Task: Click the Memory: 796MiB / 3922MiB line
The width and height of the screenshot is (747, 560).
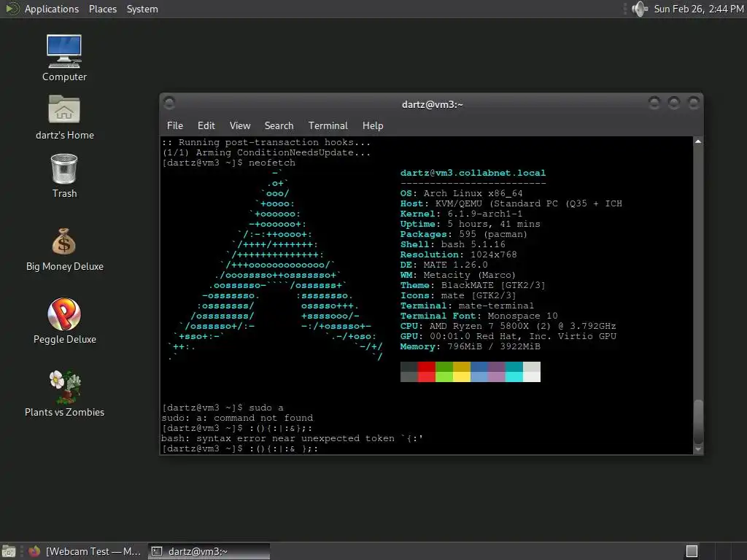Action: coord(471,346)
